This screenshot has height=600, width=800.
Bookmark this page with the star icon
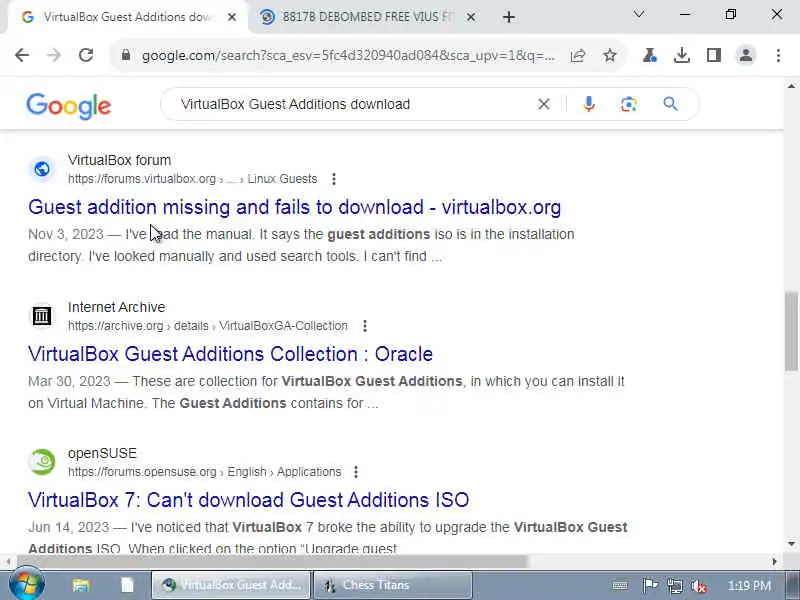tap(610, 55)
